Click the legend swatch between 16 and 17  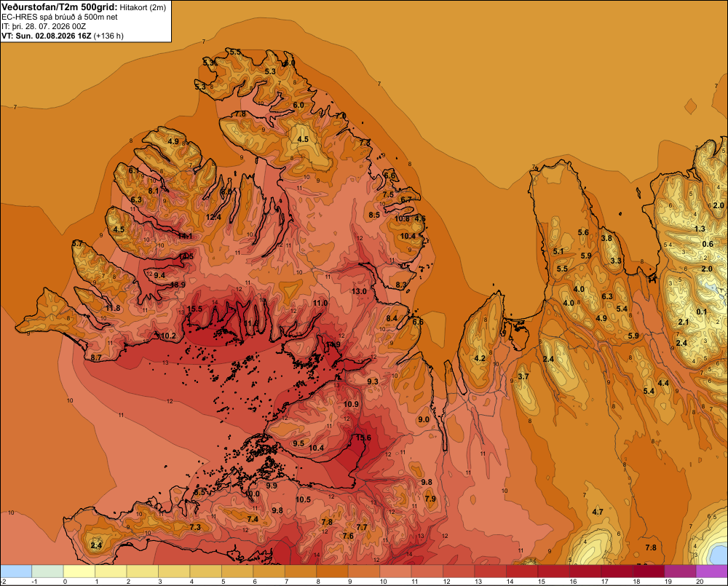[x=585, y=571]
